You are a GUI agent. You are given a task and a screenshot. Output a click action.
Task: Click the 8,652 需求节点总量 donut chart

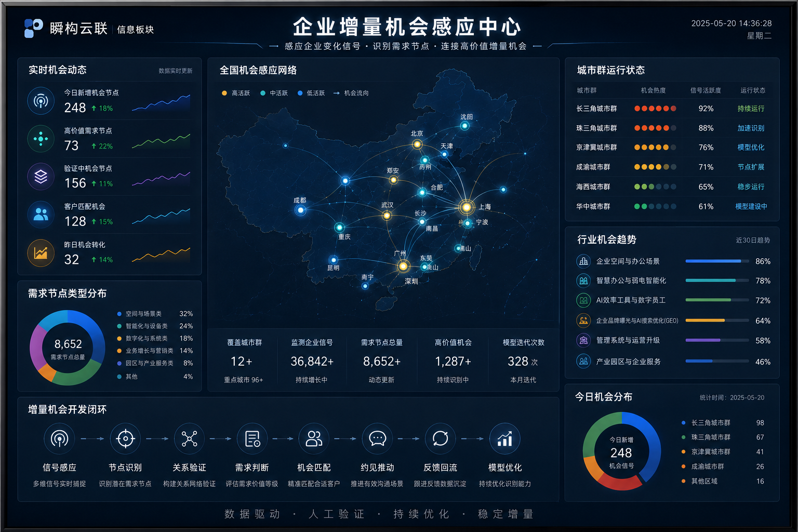pos(68,348)
